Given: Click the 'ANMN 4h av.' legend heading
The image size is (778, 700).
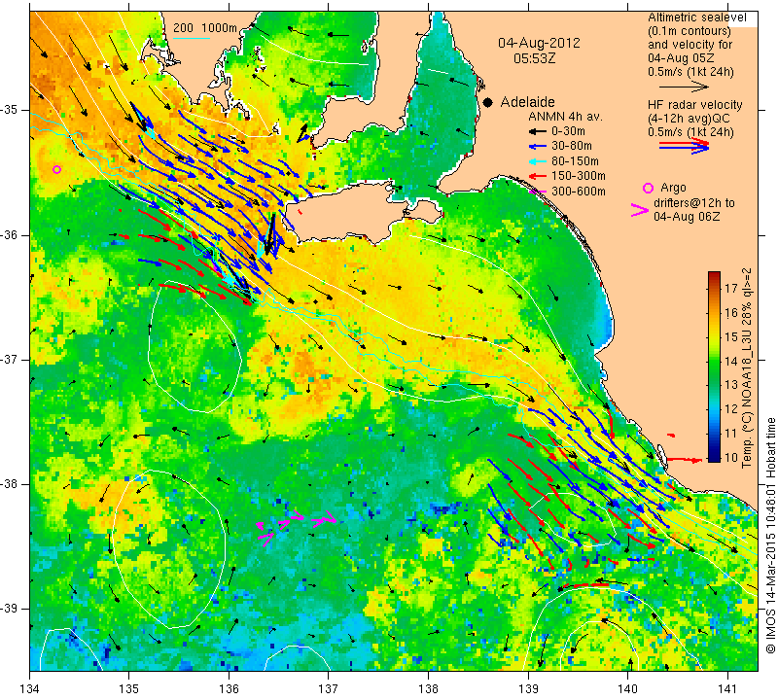Looking at the screenshot, I should (x=565, y=117).
